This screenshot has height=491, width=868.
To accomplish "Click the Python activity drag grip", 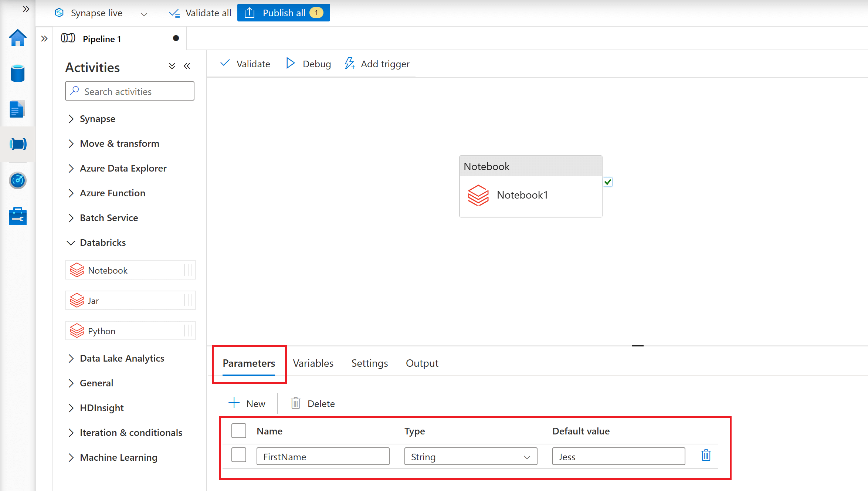I will (x=189, y=331).
